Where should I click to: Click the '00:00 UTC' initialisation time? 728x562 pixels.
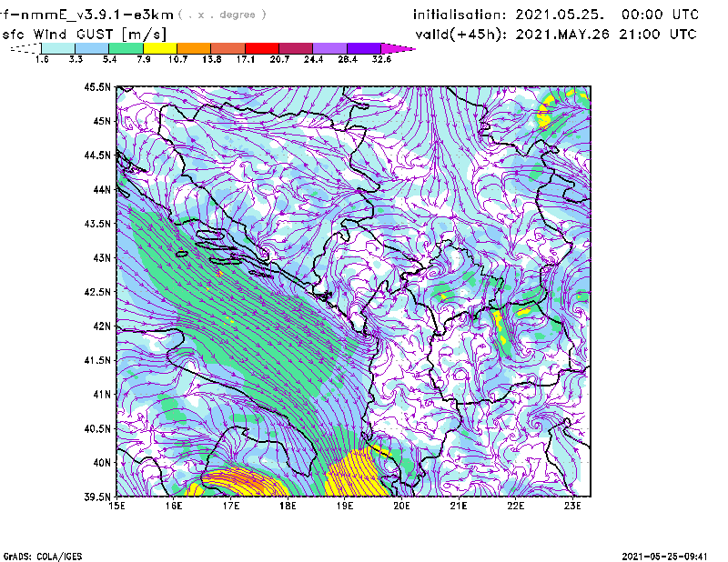coord(660,15)
